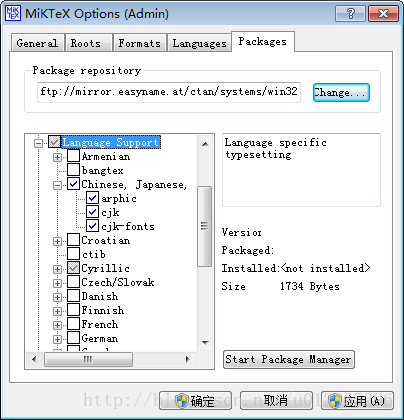Viewport: 404px width, 420px height.
Task: Check the Danish checkbox
Action: click(73, 296)
